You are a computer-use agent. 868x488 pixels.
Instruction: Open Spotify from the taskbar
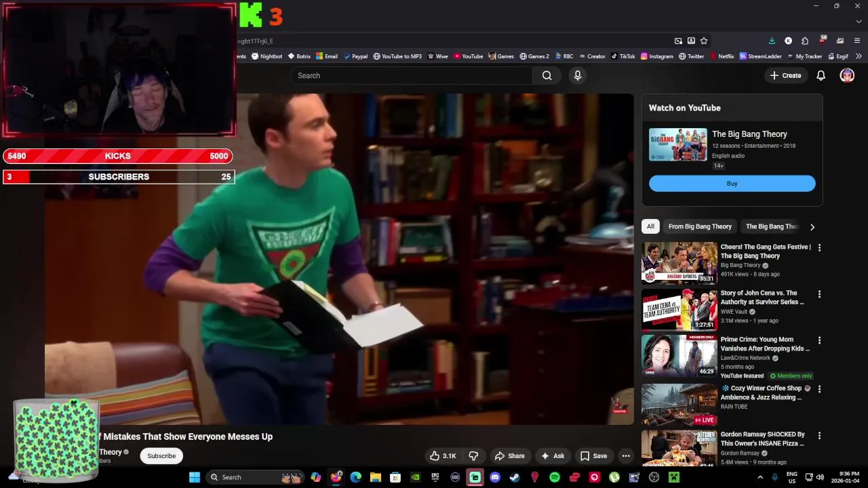[x=555, y=477]
